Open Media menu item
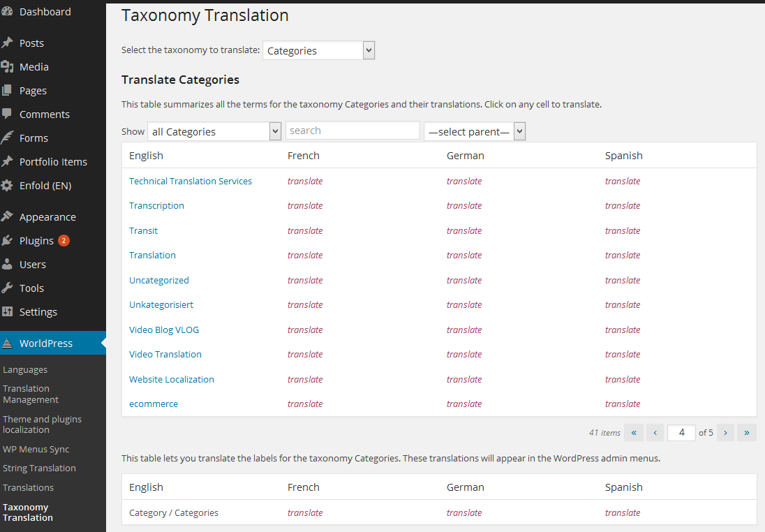Viewport: 765px width, 532px height. (34, 67)
